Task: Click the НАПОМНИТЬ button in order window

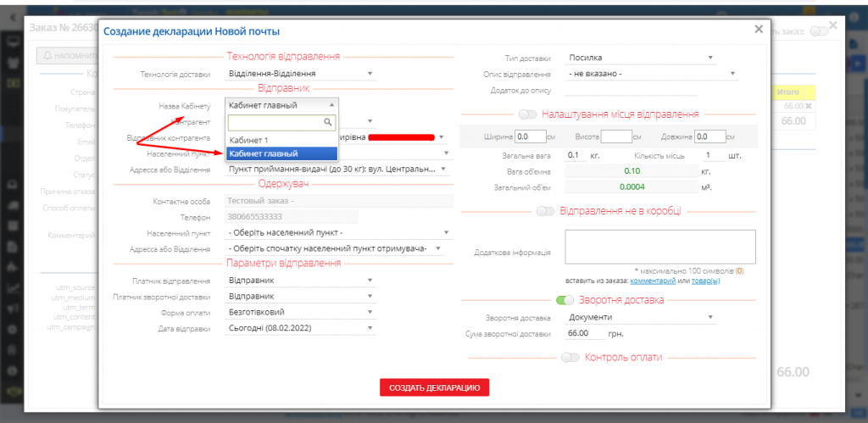Action: tap(68, 56)
